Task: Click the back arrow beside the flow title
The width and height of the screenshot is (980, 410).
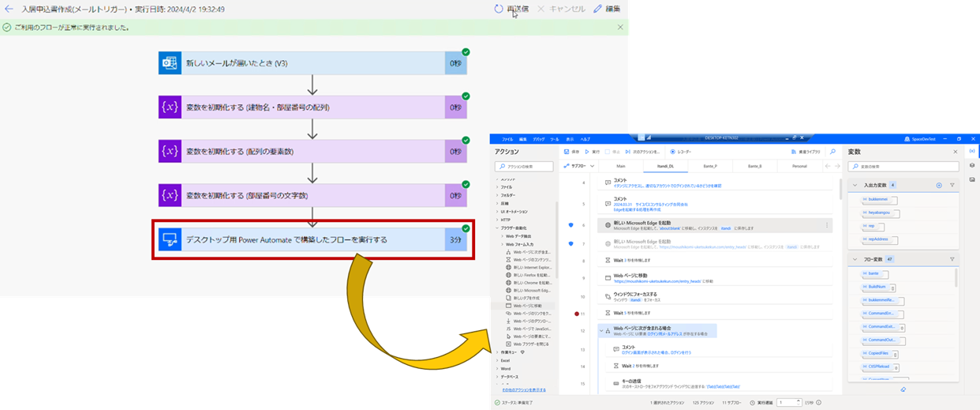Action: pos(9,9)
